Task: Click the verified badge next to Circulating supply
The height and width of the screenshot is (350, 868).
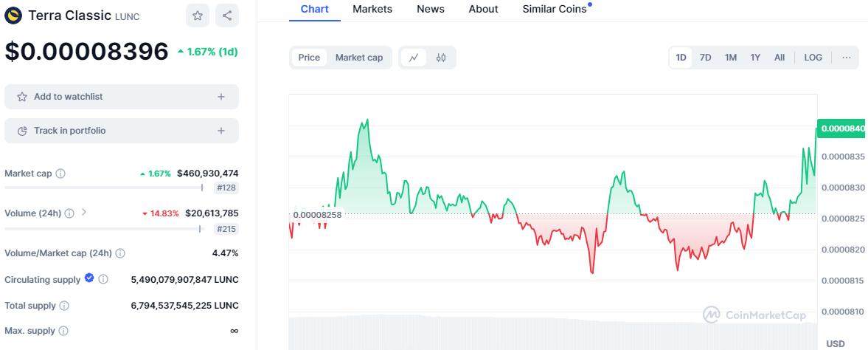Action: tap(89, 278)
